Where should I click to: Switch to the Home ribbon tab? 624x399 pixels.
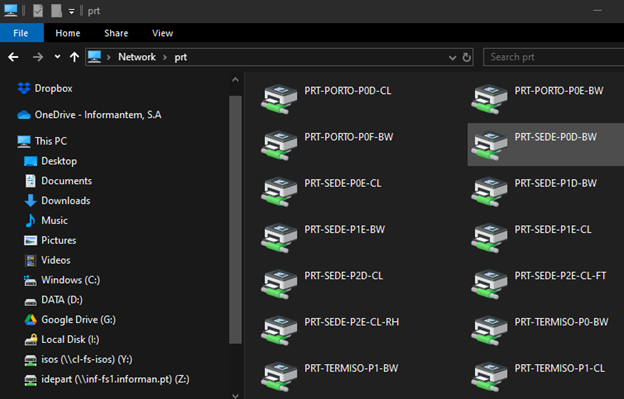[x=68, y=33]
